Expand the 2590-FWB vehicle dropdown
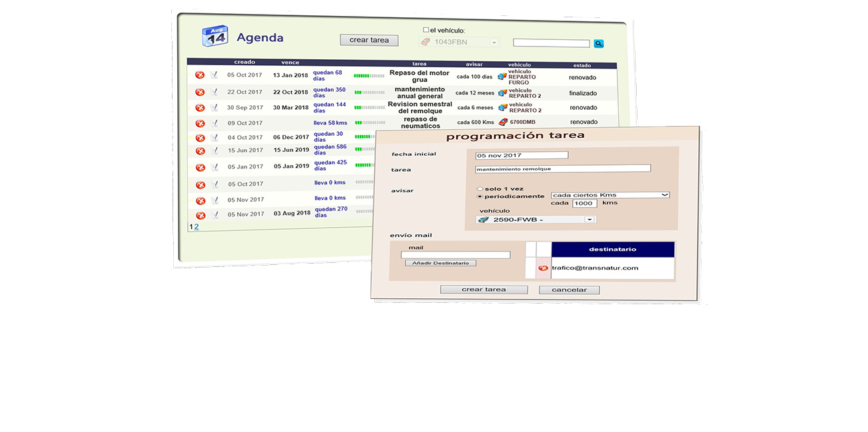 [589, 220]
